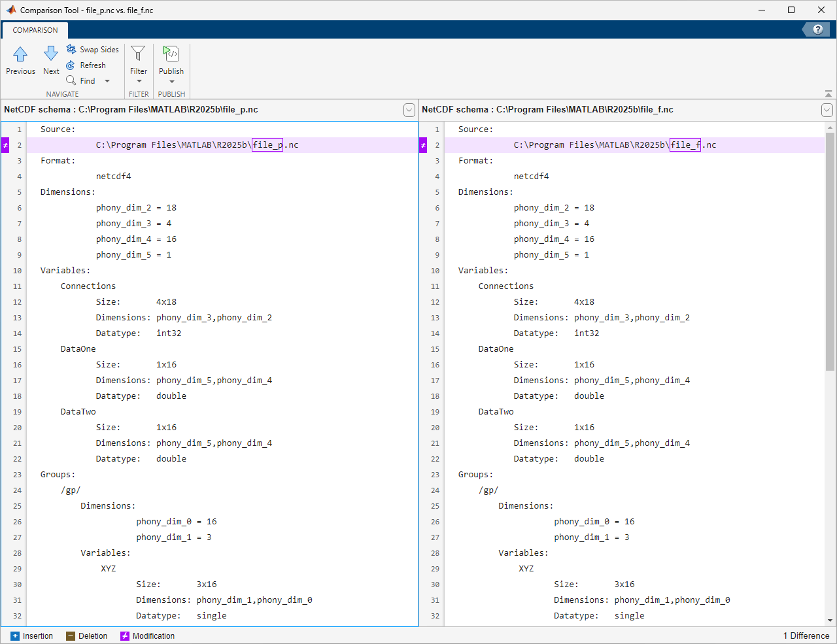Click the Publish report icon

tap(171, 52)
